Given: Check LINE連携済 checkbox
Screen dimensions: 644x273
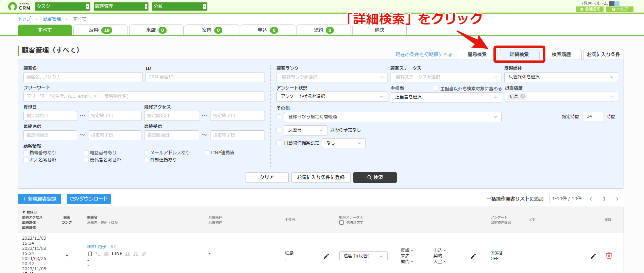Looking at the screenshot, I should point(207,153).
